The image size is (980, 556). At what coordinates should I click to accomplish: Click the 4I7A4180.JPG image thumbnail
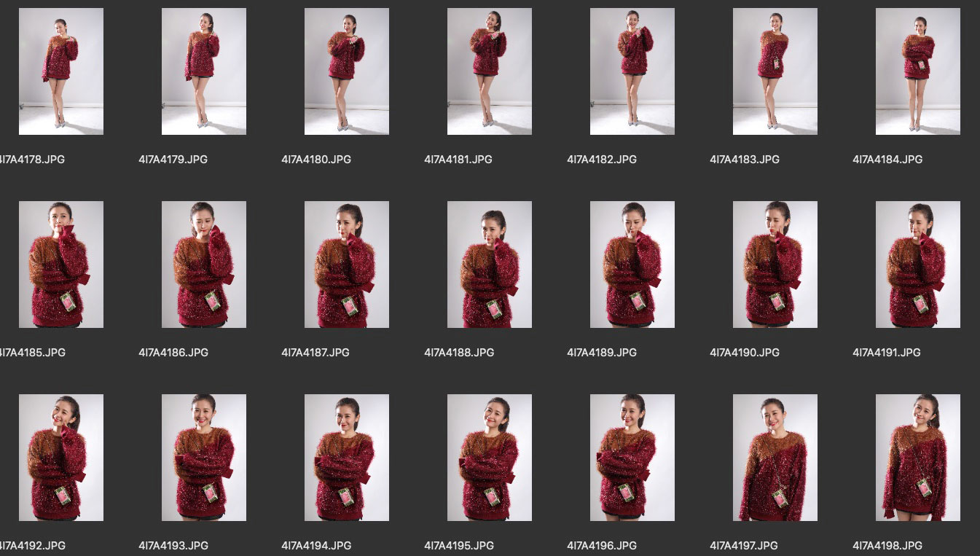click(346, 71)
